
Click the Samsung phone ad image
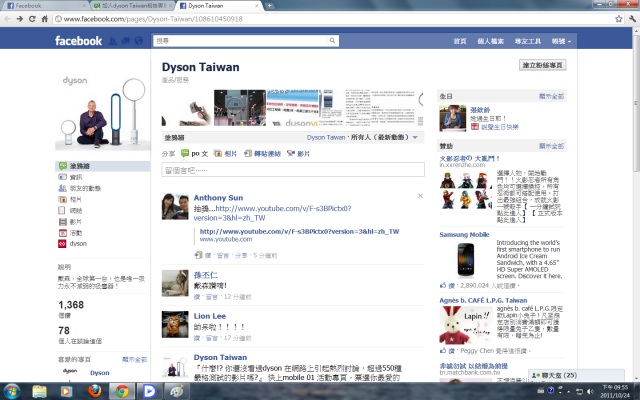tap(466, 260)
